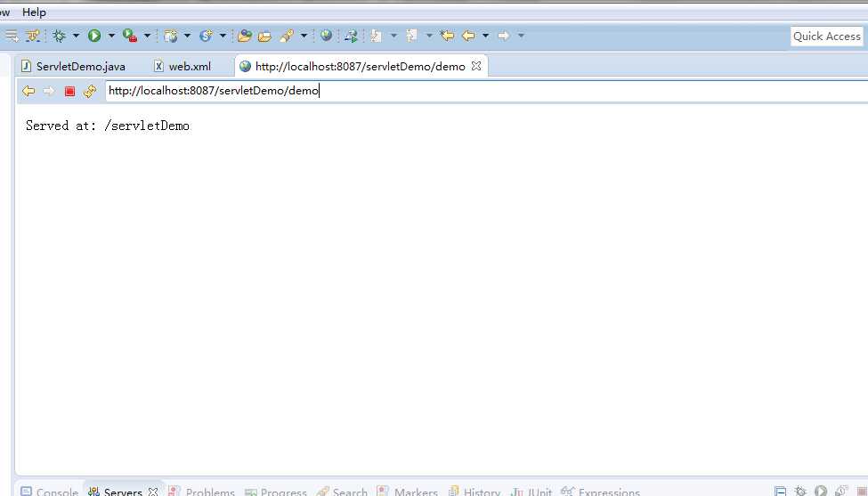Close the browser editor tab
The height and width of the screenshot is (496, 868).
(476, 66)
